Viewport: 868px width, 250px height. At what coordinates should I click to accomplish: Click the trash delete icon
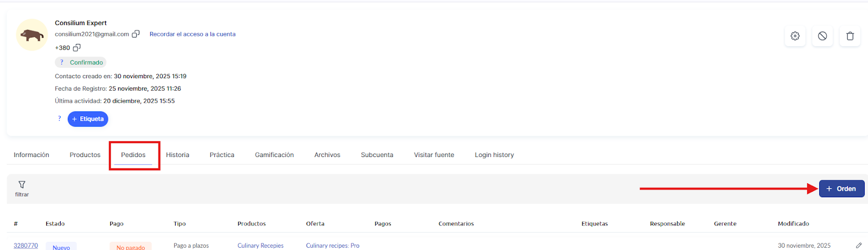point(850,36)
